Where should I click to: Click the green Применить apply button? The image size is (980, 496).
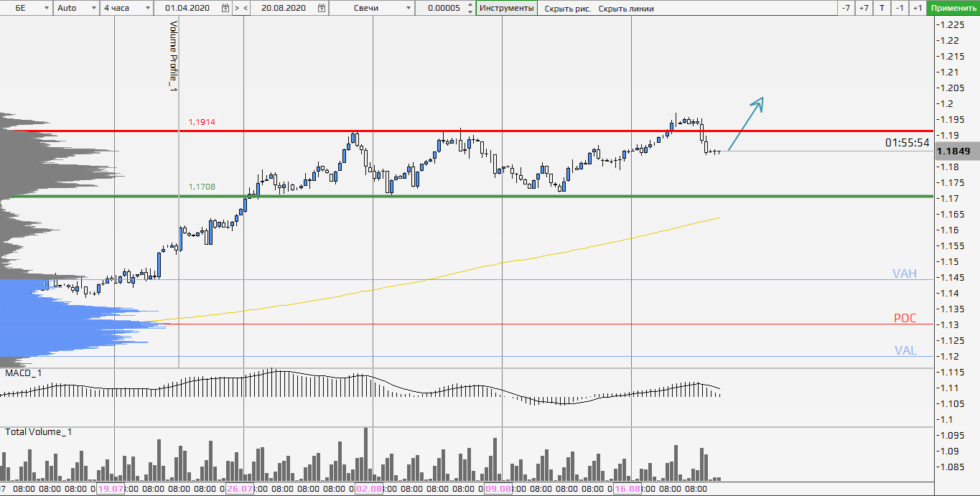[953, 8]
